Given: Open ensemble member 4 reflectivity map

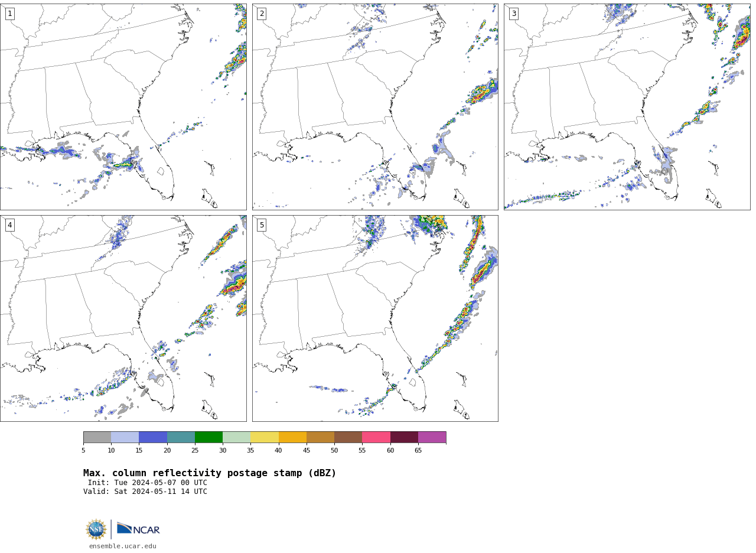Looking at the screenshot, I should [123, 318].
